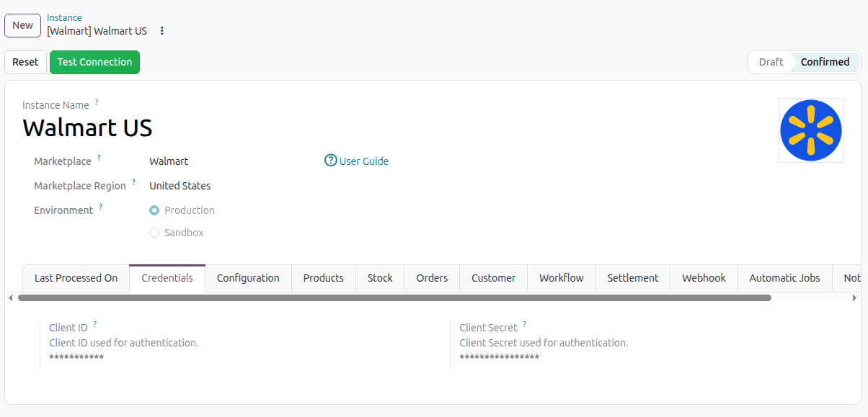Viewport: 868px width, 417px height.
Task: Click the Walmart US instance name field
Action: tap(87, 127)
